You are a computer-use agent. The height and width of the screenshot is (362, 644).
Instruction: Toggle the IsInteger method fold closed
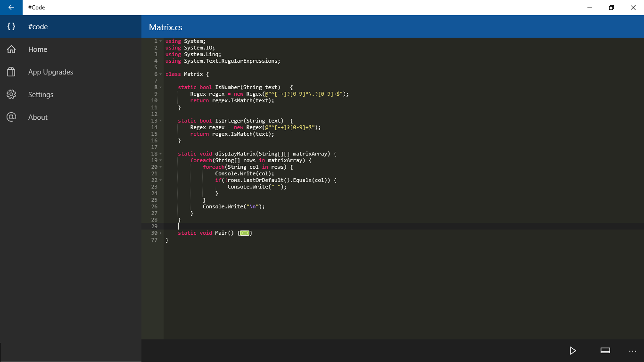pyautogui.click(x=159, y=120)
